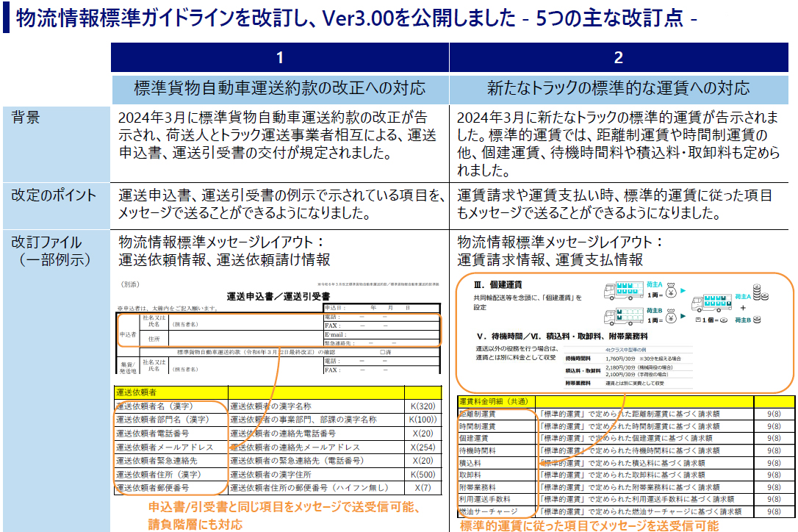Click the description 運送依頼者住所の郵便番号（ハイフン無し）
798x532 pixels.
pyautogui.click(x=309, y=488)
